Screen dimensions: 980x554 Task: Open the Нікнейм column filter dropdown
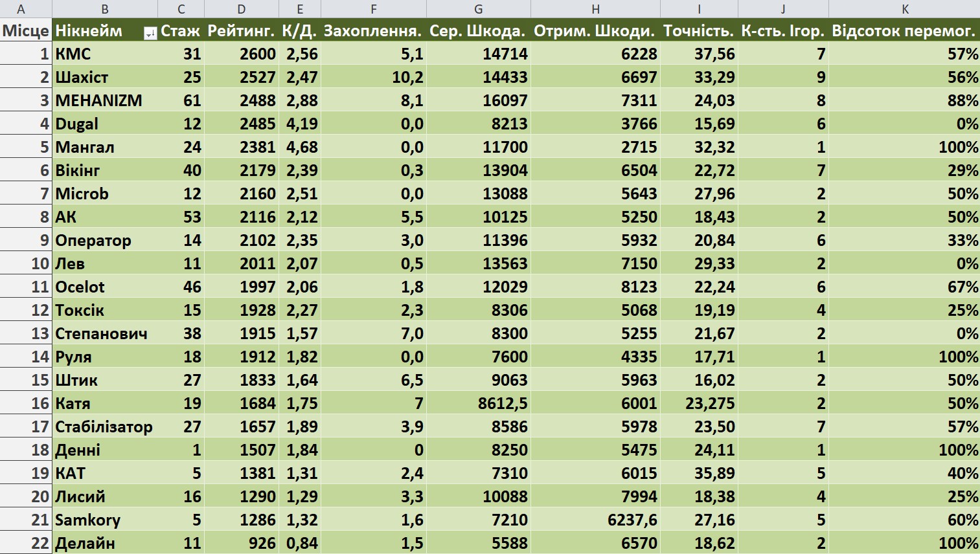pos(150,34)
